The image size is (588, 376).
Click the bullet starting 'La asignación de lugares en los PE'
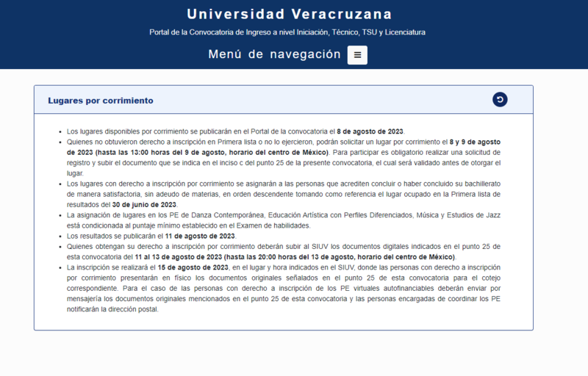point(284,220)
